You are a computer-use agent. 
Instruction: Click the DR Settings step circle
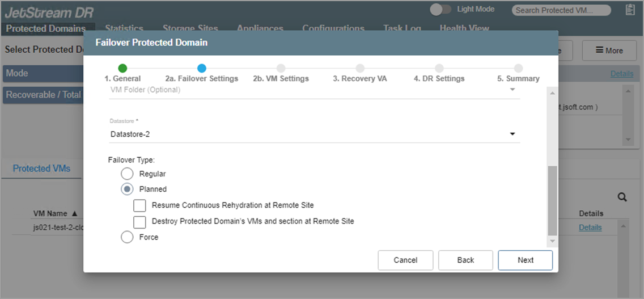coord(439,69)
